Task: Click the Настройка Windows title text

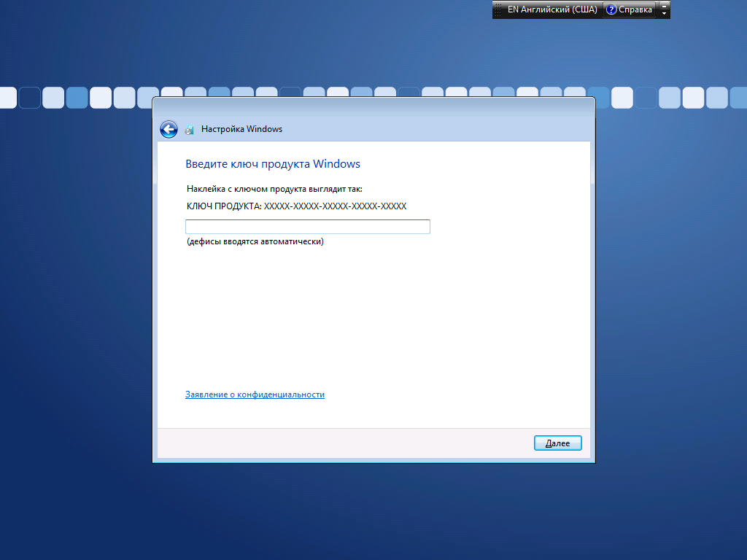Action: point(241,129)
